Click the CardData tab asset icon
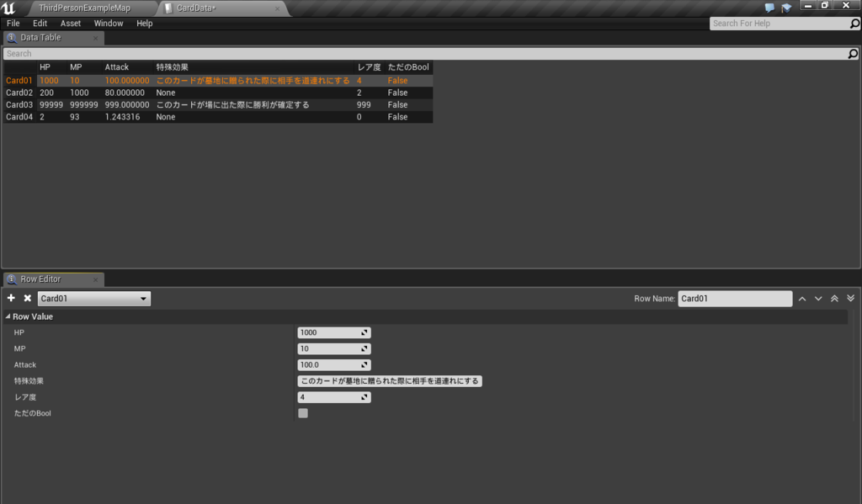Viewport: 862px width, 504px height. tap(168, 8)
